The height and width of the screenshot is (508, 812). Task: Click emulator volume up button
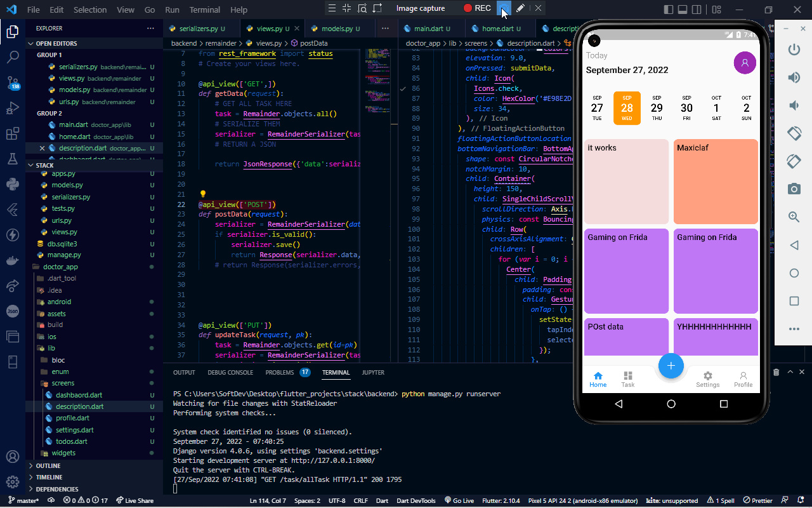tap(794, 77)
